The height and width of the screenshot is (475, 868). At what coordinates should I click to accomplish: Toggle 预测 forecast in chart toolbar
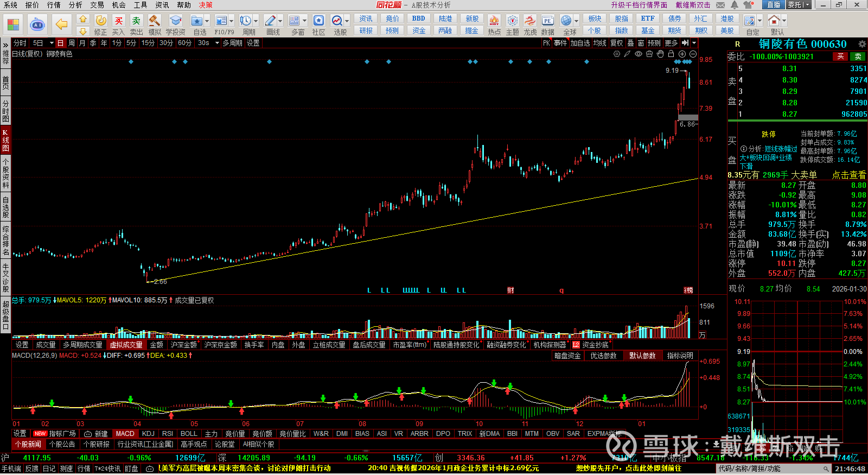[654, 43]
